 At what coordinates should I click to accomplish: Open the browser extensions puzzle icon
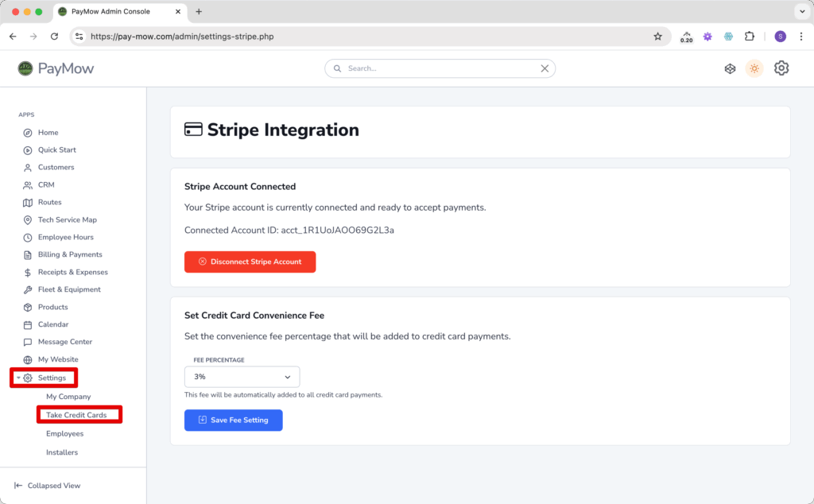pyautogui.click(x=749, y=37)
